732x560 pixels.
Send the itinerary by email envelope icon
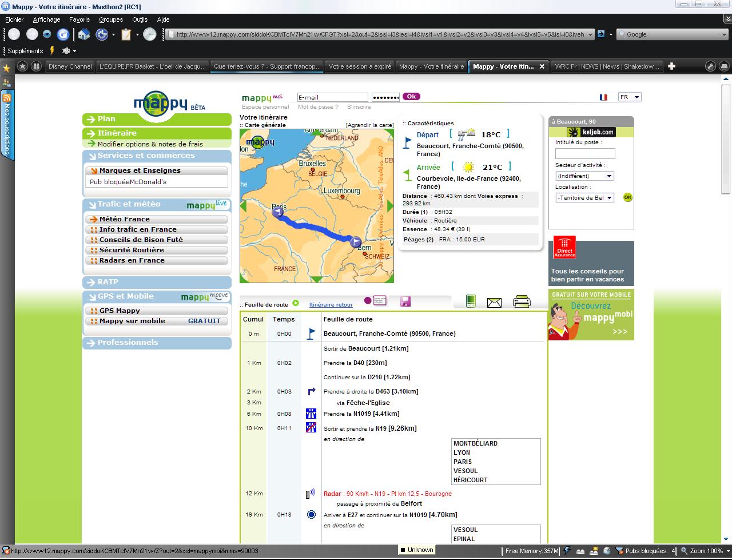494,303
